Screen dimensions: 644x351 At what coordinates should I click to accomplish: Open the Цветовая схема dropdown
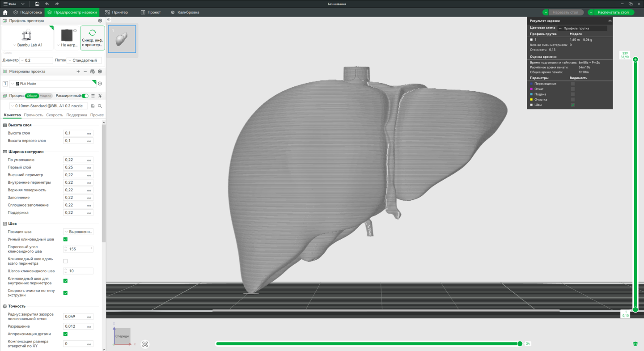(x=582, y=28)
